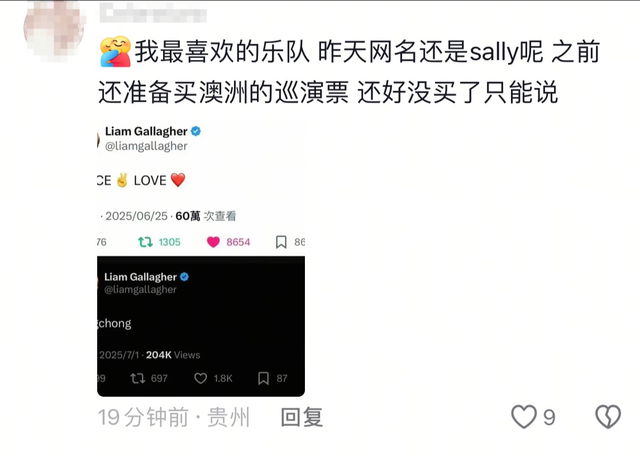The image size is (640, 455).
Task: Click the bookmark icon in white tweet
Action: [x=281, y=242]
